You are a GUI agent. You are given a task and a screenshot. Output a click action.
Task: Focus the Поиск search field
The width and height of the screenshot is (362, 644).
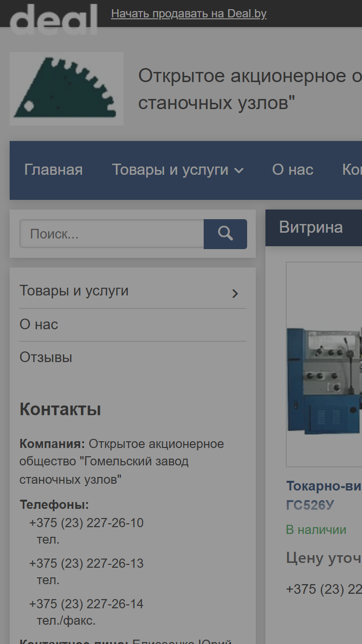click(x=111, y=234)
